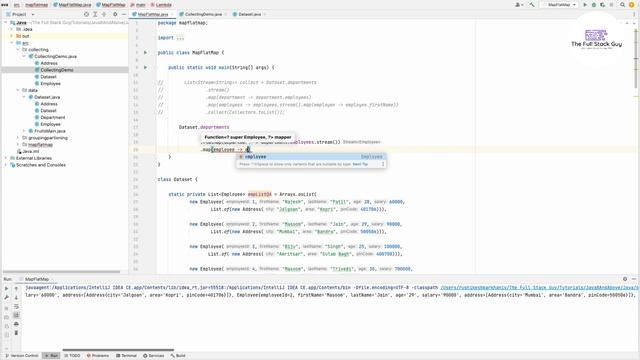The width and height of the screenshot is (640, 360).
Task: Open Search Everywhere using the magnifier icon
Action: tap(622, 5)
